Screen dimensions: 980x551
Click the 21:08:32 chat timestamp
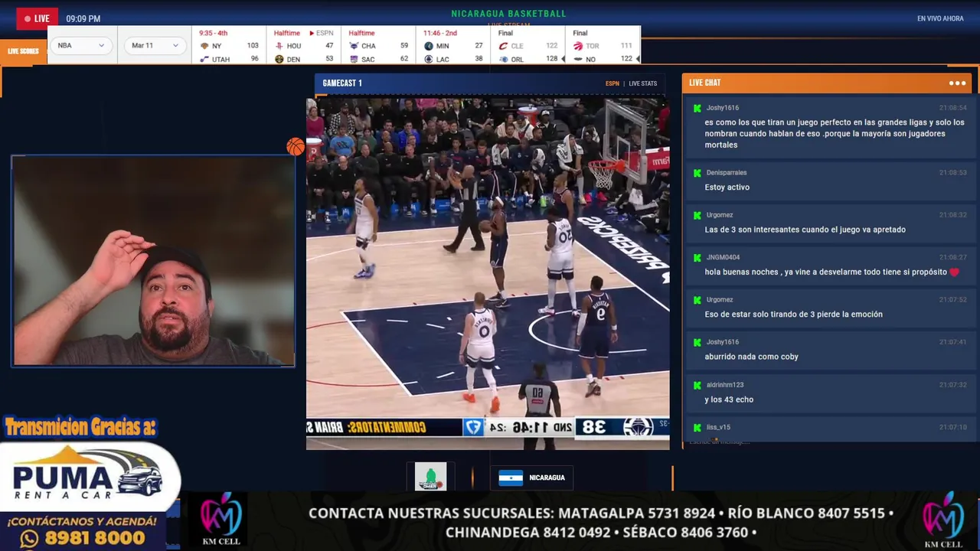coord(953,215)
